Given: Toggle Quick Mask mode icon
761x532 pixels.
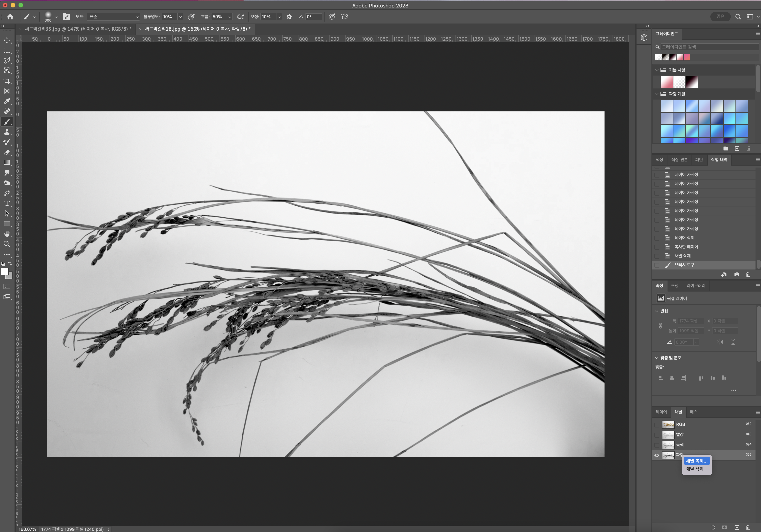Looking at the screenshot, I should (x=7, y=287).
